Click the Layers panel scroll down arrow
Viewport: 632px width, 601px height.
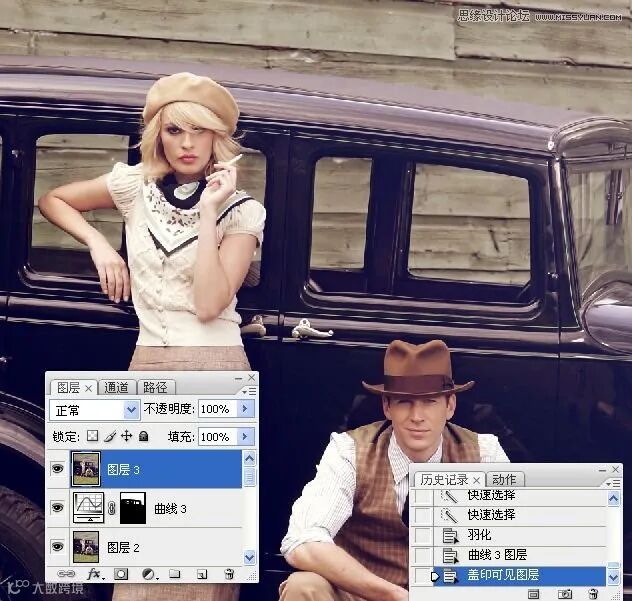pos(249,557)
